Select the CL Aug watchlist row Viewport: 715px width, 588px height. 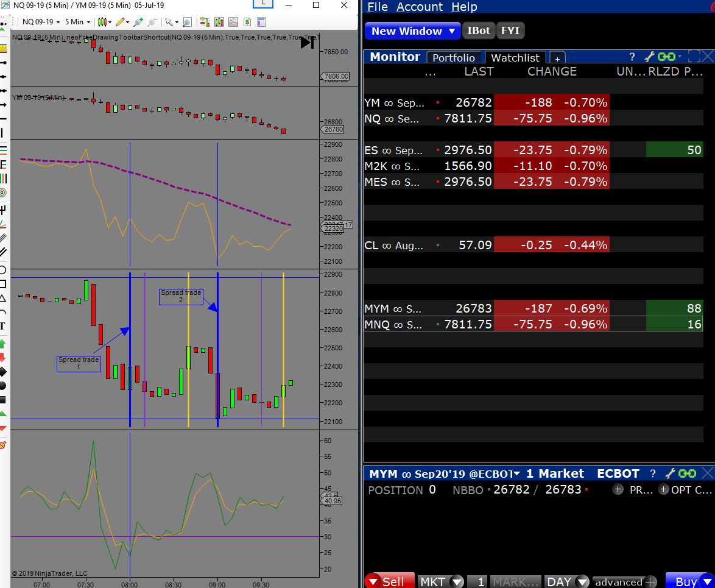point(534,245)
